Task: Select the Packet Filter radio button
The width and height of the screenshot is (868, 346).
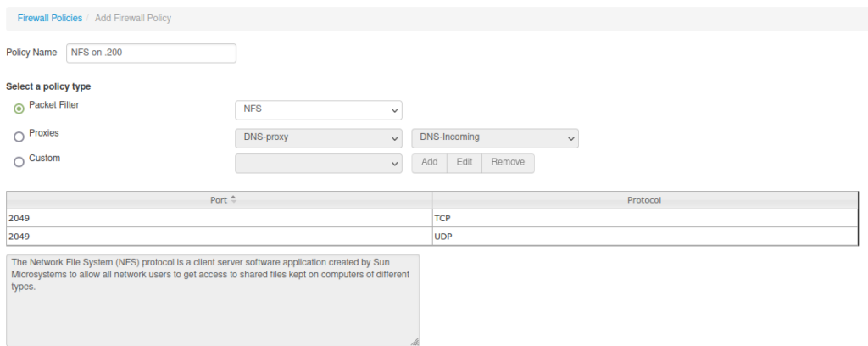Action: (19, 109)
